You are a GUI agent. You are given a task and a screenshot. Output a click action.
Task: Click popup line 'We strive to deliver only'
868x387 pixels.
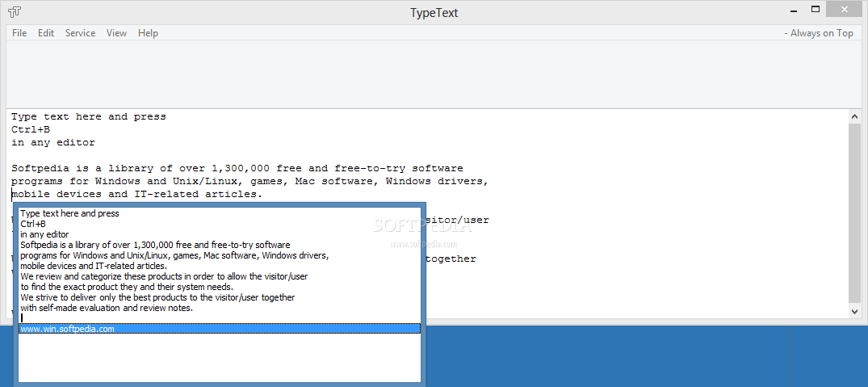point(157,297)
